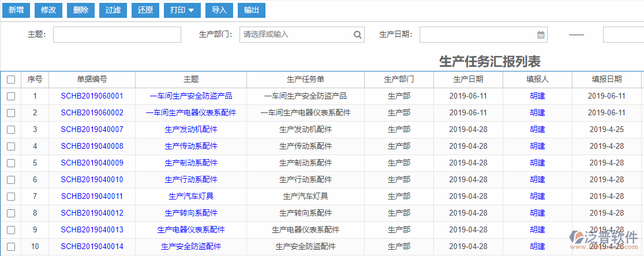Click the 导入 import button
644x256 pixels.
coord(219,10)
